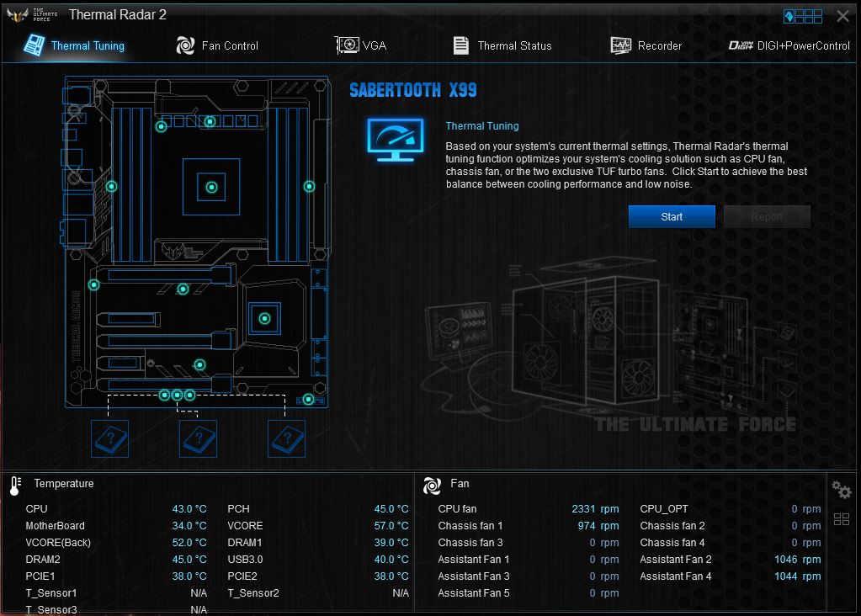The width and height of the screenshot is (861, 616).
Task: Open the VGA tab
Action: 361,45
